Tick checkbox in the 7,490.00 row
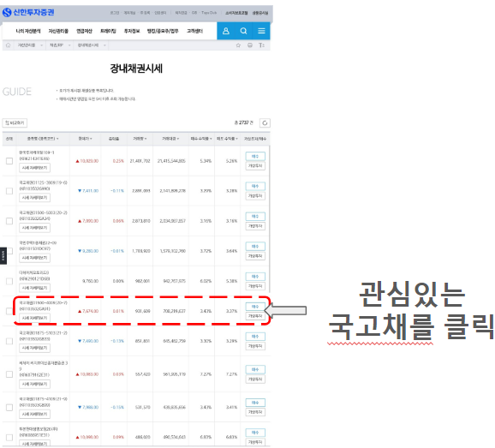This screenshot has width=495, height=448. tap(9, 341)
